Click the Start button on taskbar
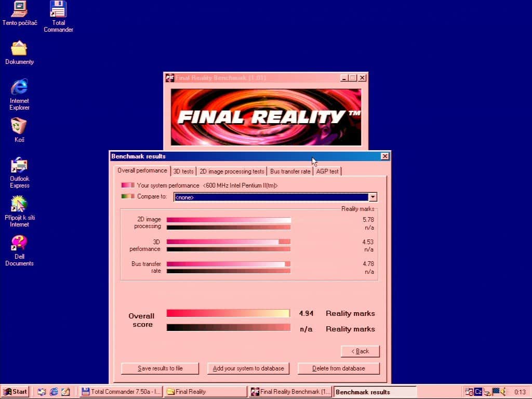 (x=15, y=392)
